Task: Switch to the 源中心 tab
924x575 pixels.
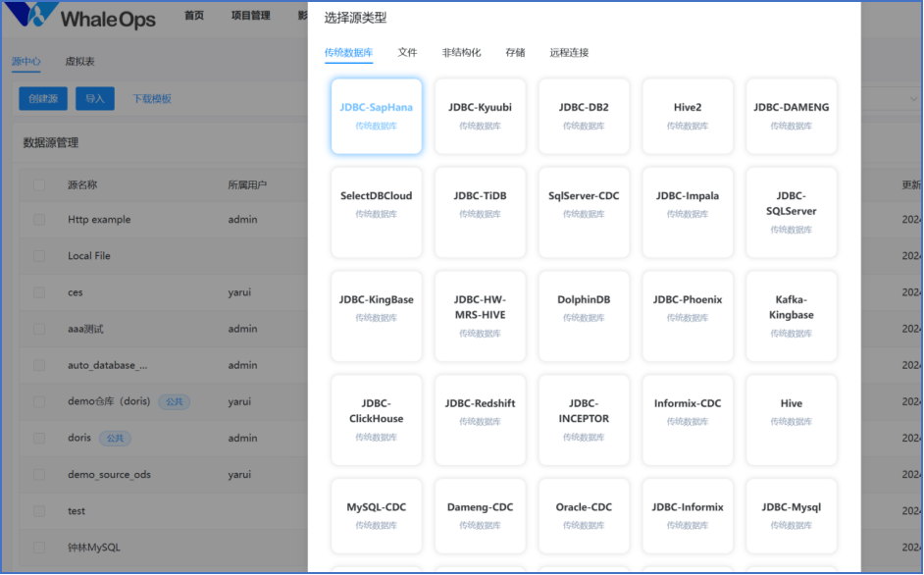Action: [26, 62]
